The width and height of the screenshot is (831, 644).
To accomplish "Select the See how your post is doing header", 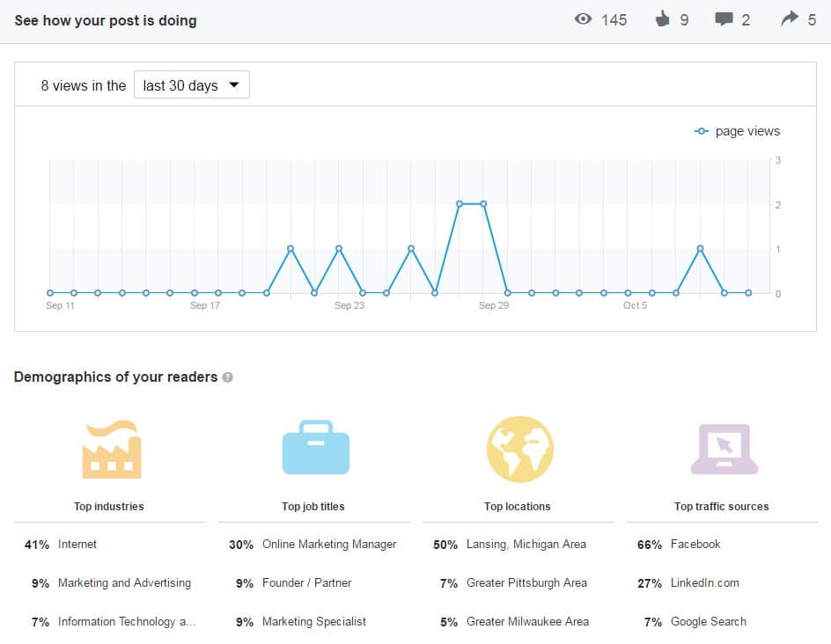I will click(108, 19).
